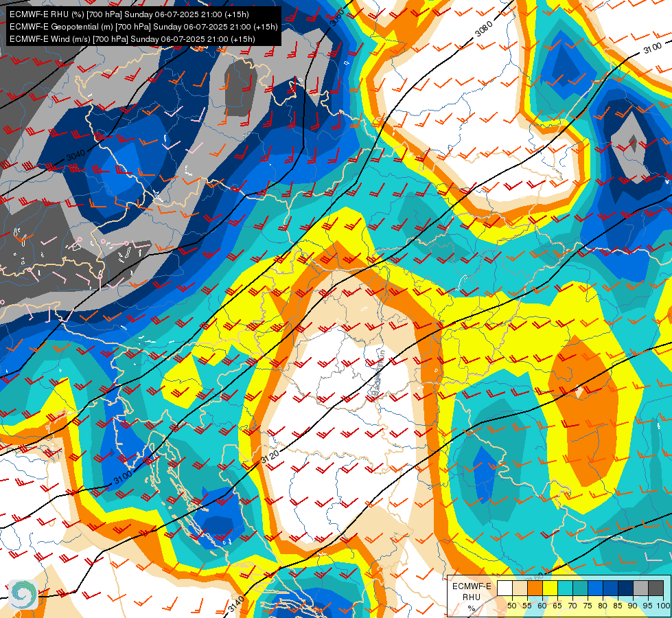The width and height of the screenshot is (672, 618).
Task: Click the % unit label in legend
Action: [x=472, y=608]
